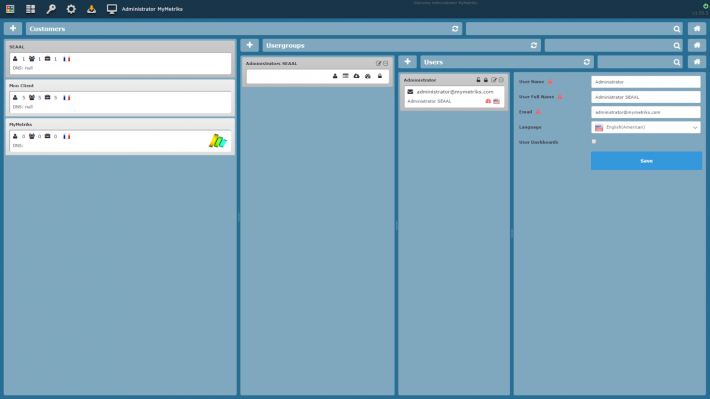Open the Language dropdown
Viewport: 710px width, 399px height.
646,127
